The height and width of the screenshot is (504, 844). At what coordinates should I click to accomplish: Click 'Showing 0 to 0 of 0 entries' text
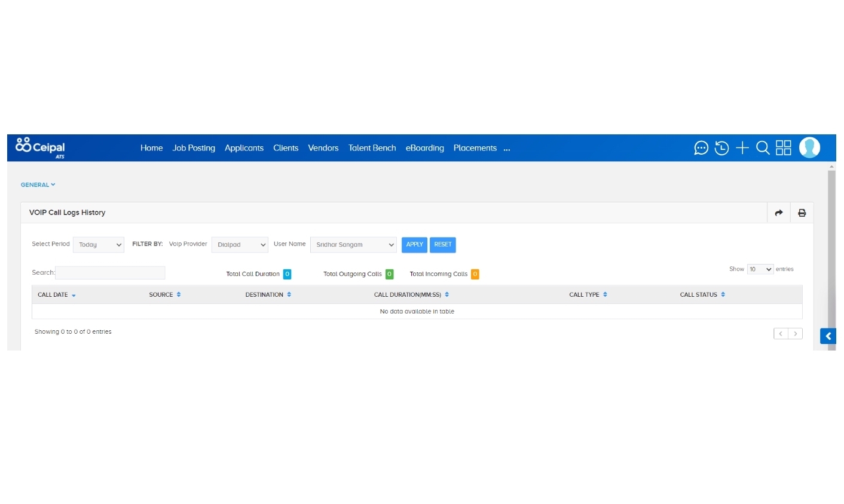pyautogui.click(x=73, y=332)
